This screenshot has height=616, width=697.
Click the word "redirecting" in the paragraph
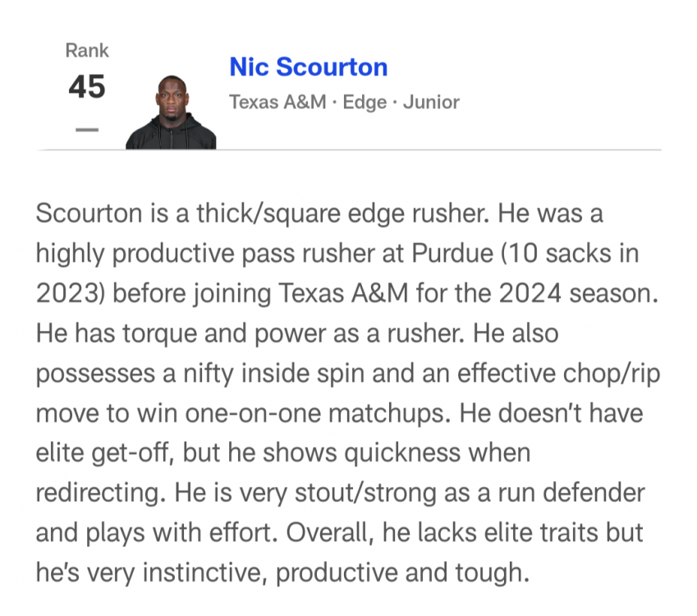pyautogui.click(x=97, y=492)
